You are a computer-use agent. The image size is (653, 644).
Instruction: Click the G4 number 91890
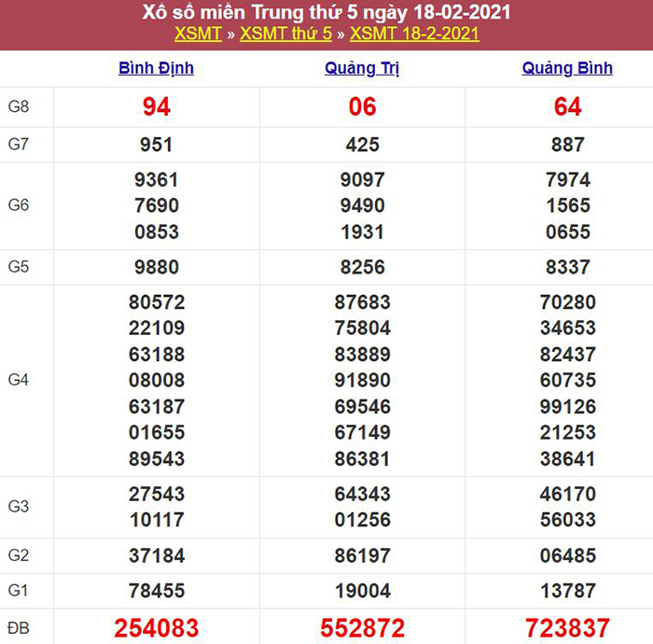click(362, 380)
